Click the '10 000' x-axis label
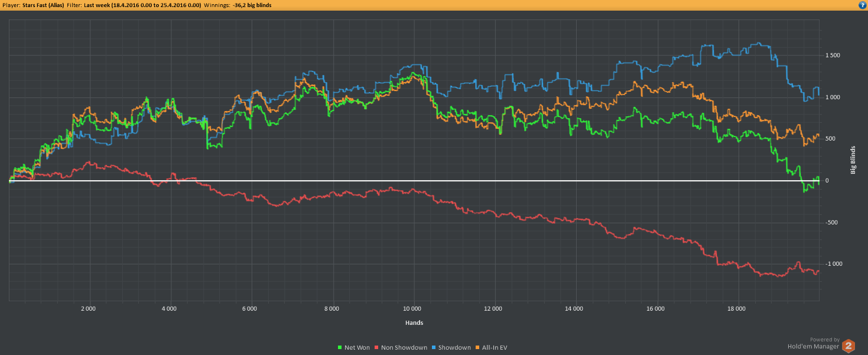Viewport: 868px width, 355px height. pos(412,308)
